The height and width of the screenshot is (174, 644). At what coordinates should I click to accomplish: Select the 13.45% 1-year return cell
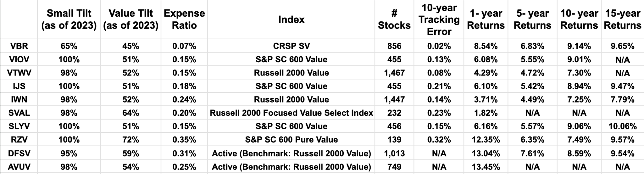point(486,166)
